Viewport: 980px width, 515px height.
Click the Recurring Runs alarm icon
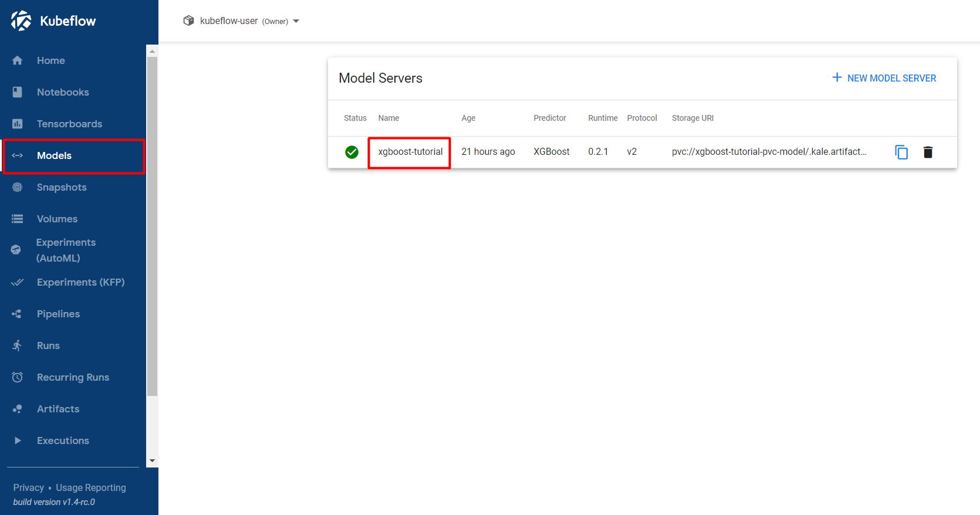pos(18,377)
